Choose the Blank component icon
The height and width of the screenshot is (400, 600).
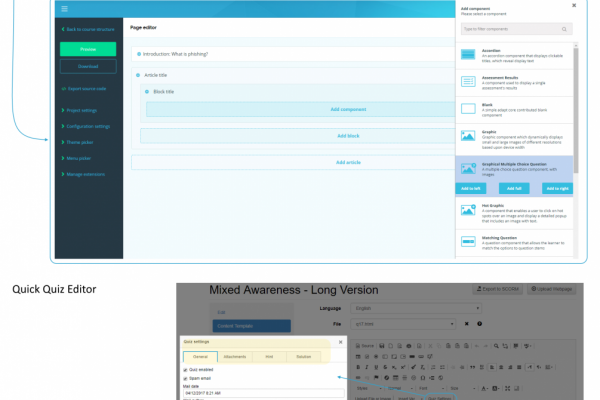[x=468, y=108]
